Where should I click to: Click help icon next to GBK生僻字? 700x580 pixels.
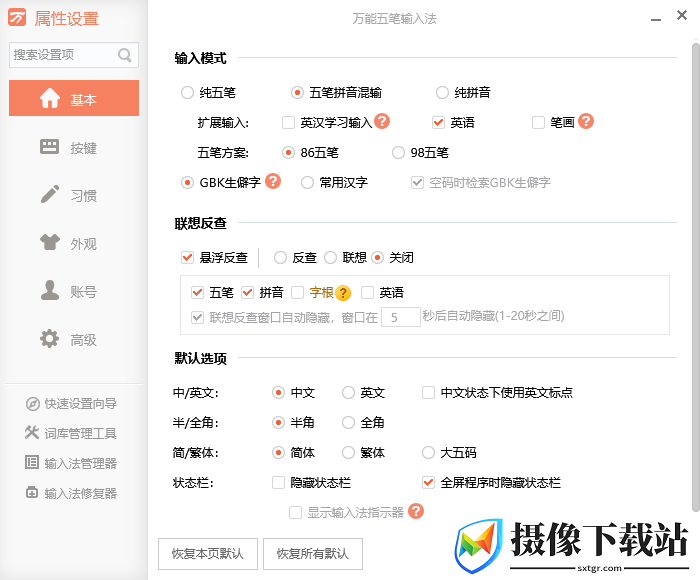coord(273,181)
